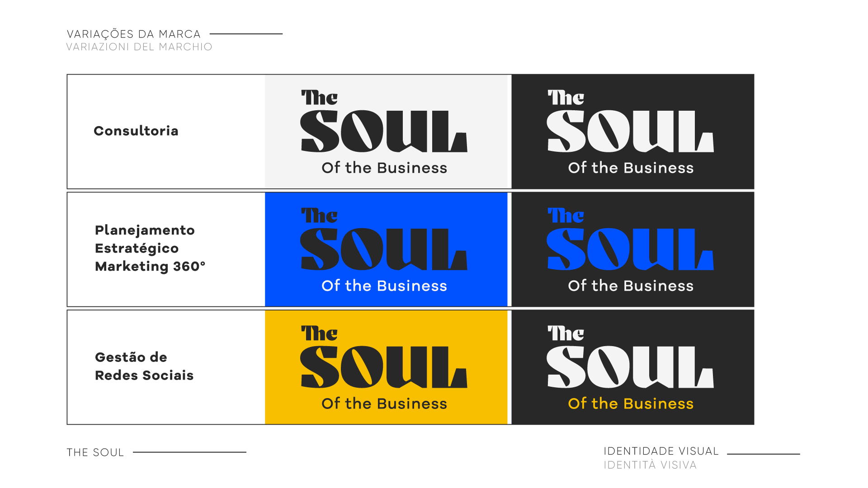Click the IDENTIDADE VISUAL footer text
Image resolution: width=868 pixels, height=488 pixels.
tap(661, 451)
